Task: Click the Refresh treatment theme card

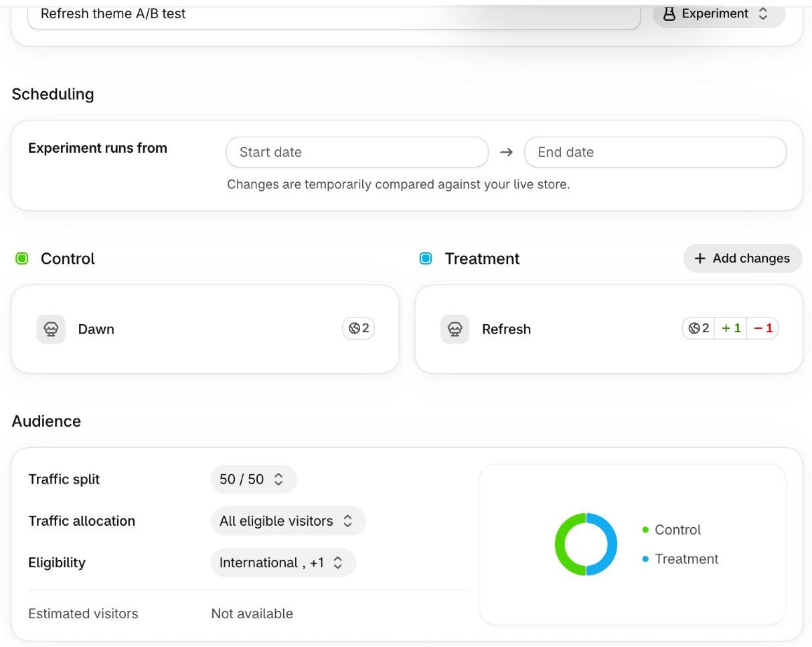Action: click(x=608, y=329)
